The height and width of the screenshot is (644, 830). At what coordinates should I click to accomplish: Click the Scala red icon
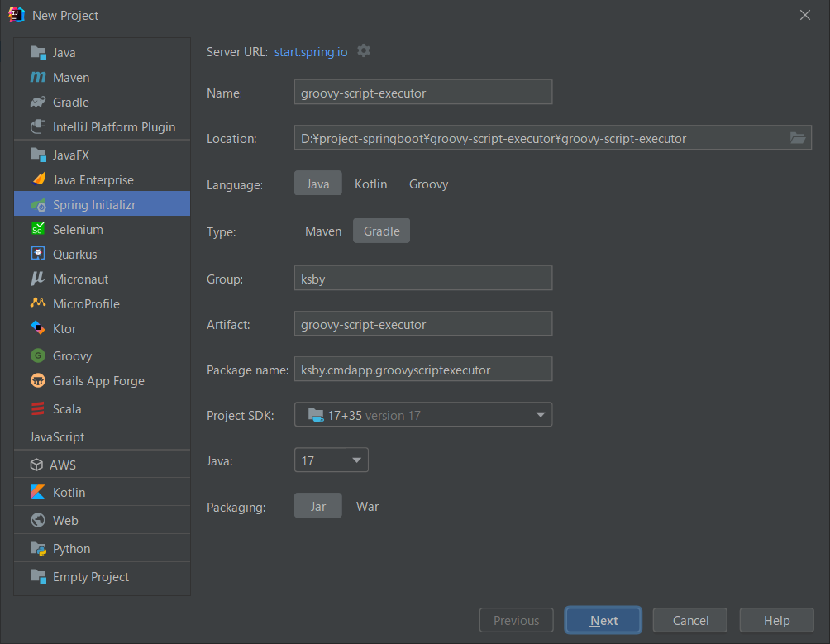tap(38, 408)
